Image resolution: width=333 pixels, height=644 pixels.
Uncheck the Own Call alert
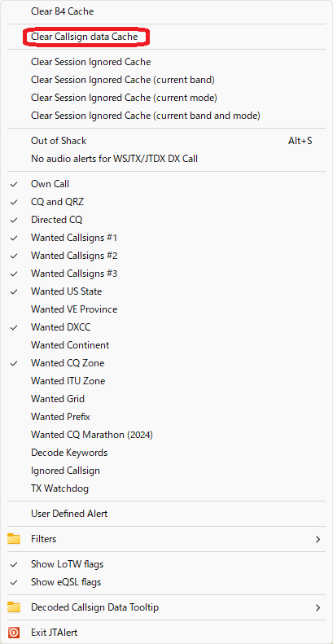click(x=166, y=184)
